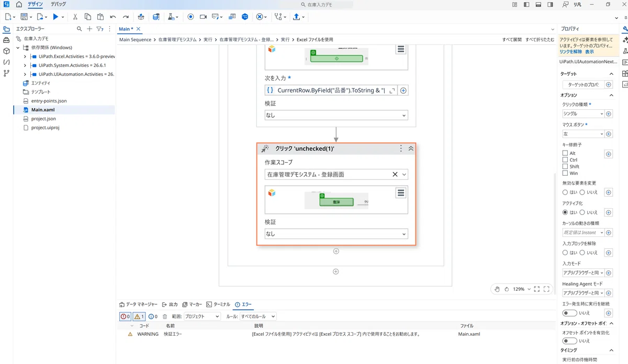Click the database-like data manager toolbar icon
This screenshot has height=364, width=628.
[156, 17]
